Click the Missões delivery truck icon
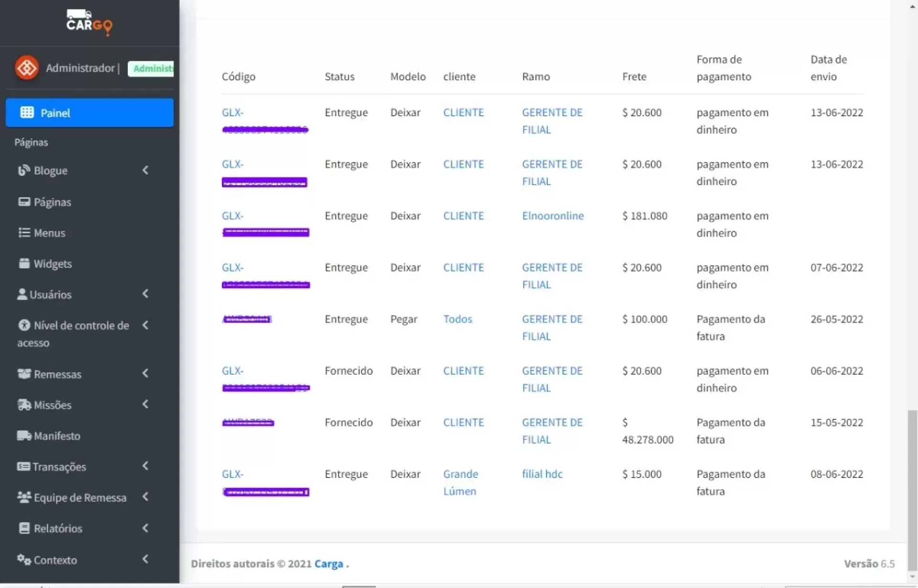Screen dimensions: 918x588 point(24,405)
